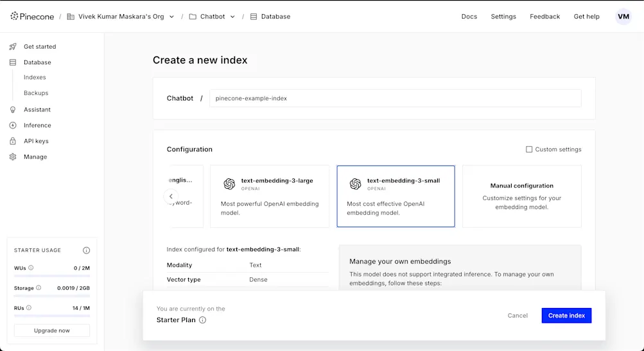Click the Get started rocket icon
The height and width of the screenshot is (351, 644).
[x=13, y=46]
